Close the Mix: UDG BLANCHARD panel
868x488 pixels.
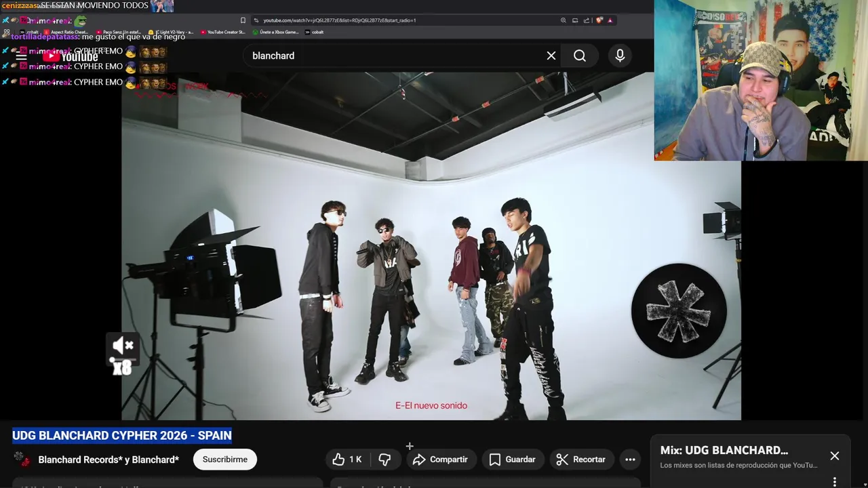[835, 456]
